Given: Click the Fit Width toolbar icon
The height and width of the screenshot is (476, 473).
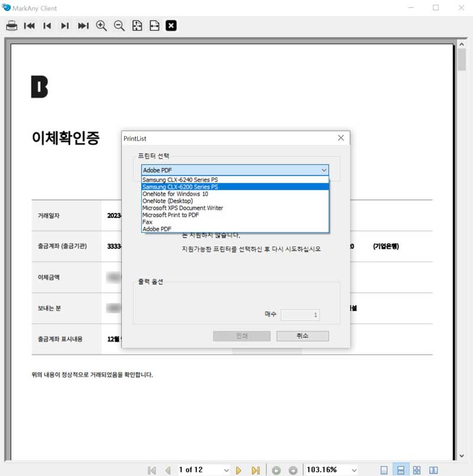Looking at the screenshot, I should [x=154, y=25].
